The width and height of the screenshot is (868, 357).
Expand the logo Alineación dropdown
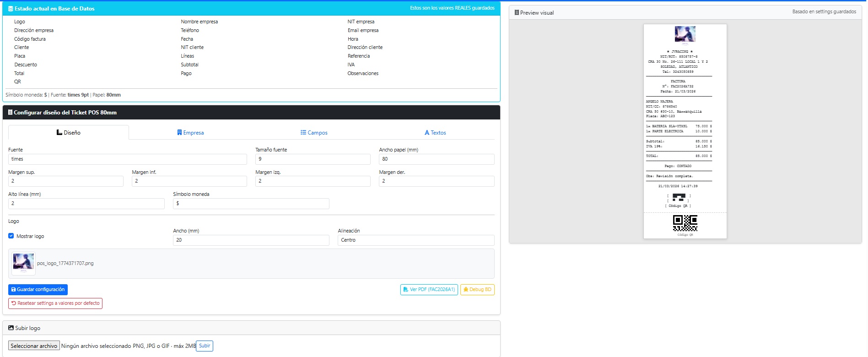pos(415,240)
